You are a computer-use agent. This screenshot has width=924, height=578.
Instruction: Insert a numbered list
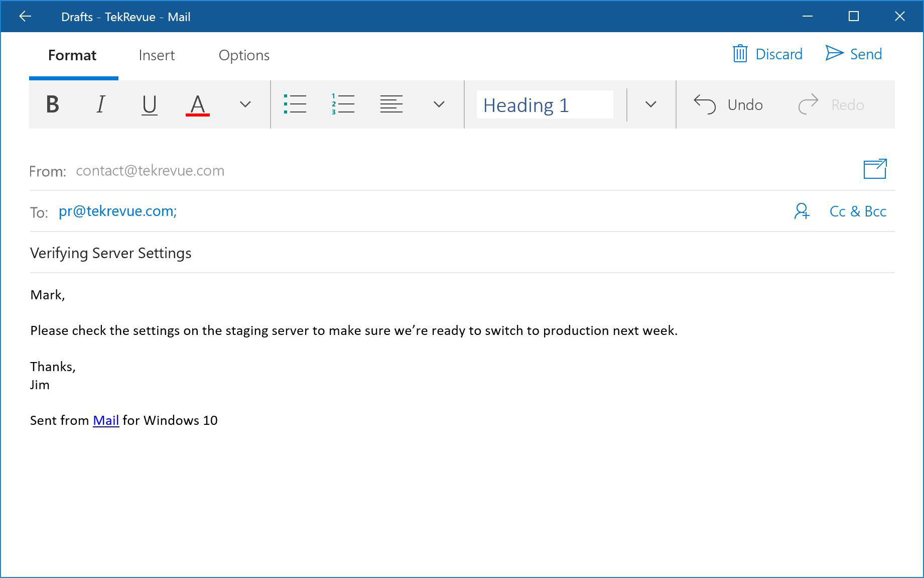click(x=343, y=104)
